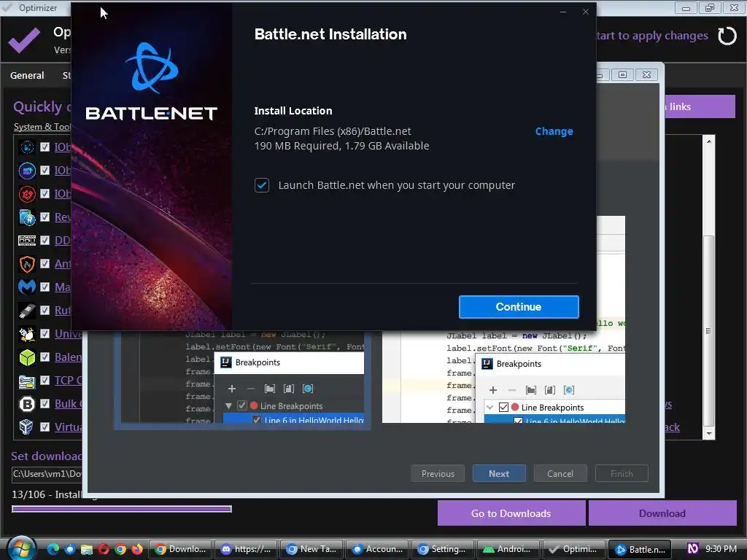Click the DDU icon in the list

(x=27, y=241)
